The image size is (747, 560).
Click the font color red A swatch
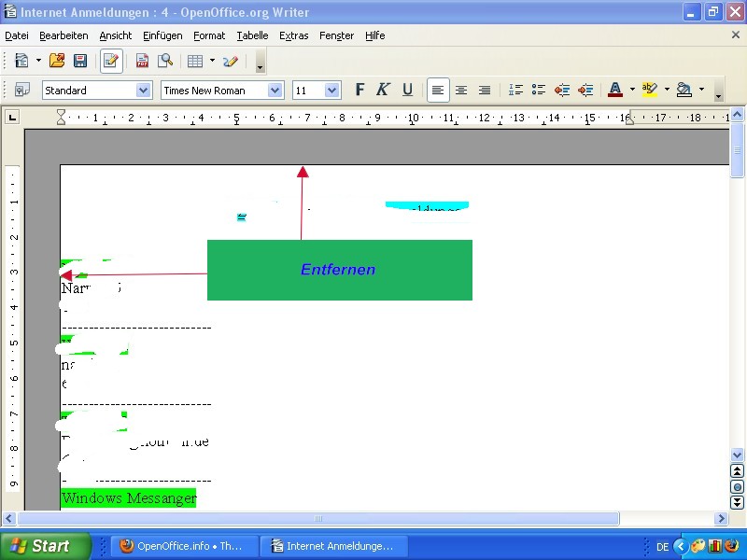615,90
